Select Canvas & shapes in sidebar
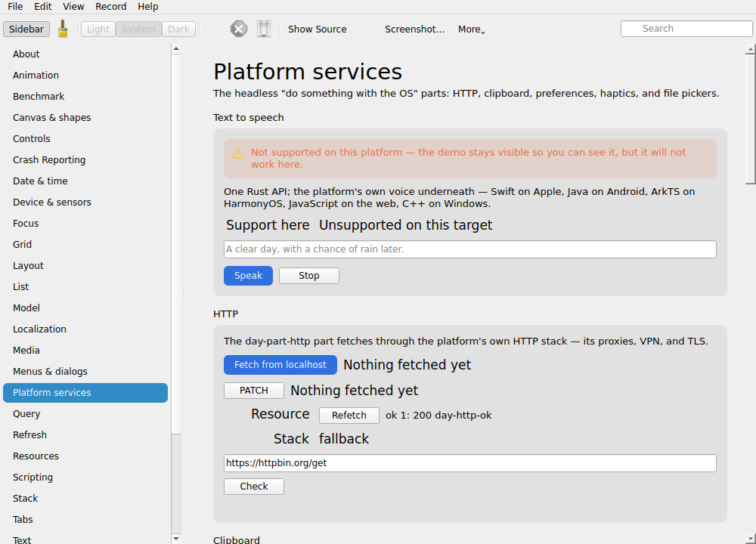 click(x=85, y=118)
